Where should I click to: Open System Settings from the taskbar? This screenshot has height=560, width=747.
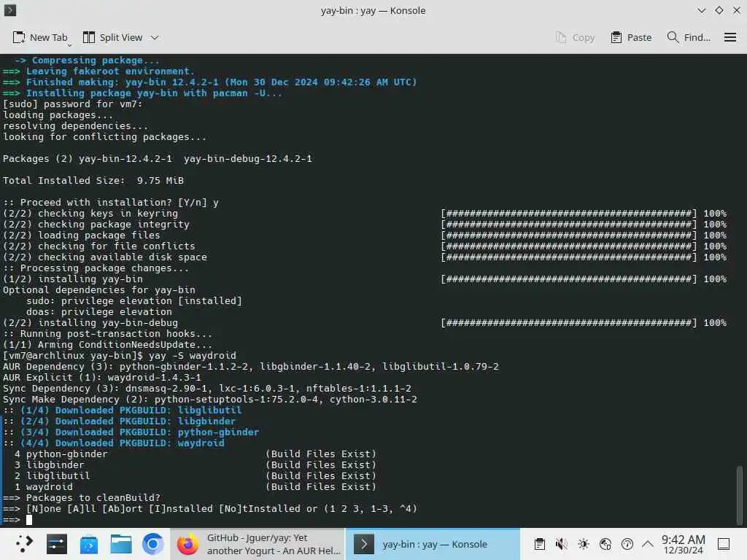tap(57, 544)
